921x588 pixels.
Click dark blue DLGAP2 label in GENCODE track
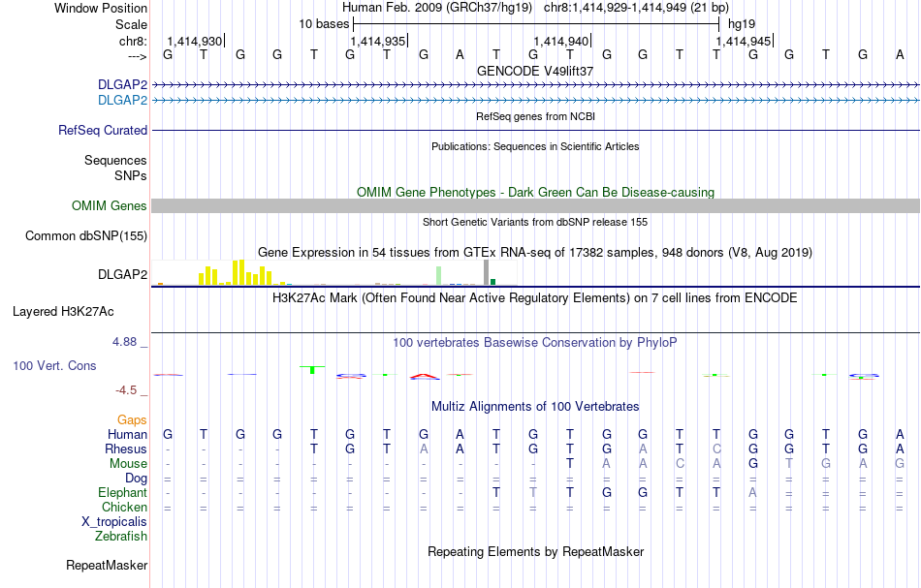(123, 85)
